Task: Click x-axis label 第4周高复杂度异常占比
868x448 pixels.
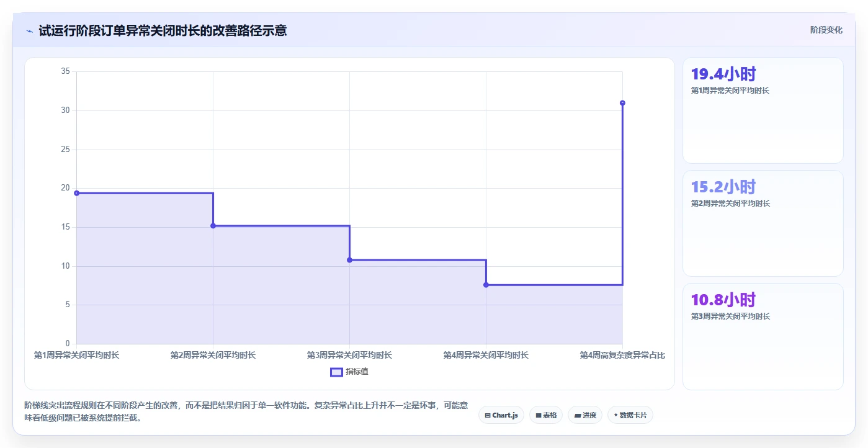Action: tap(622, 356)
